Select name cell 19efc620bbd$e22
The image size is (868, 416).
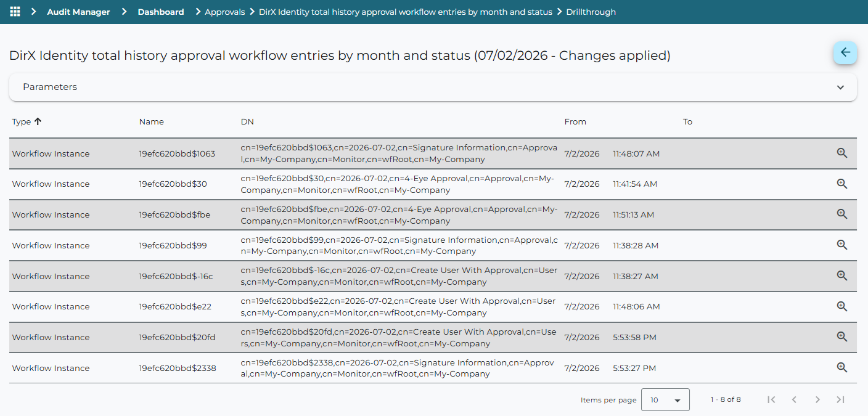tap(175, 306)
